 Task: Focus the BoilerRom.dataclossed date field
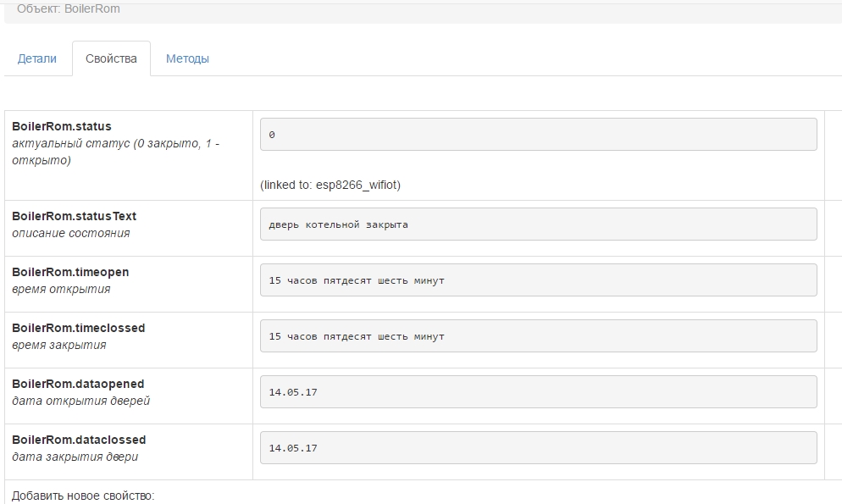click(538, 448)
